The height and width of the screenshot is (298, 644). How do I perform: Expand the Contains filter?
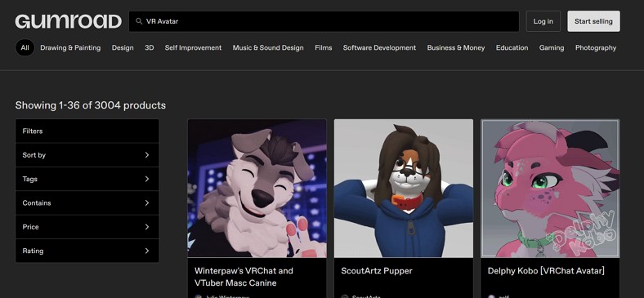[x=87, y=202]
